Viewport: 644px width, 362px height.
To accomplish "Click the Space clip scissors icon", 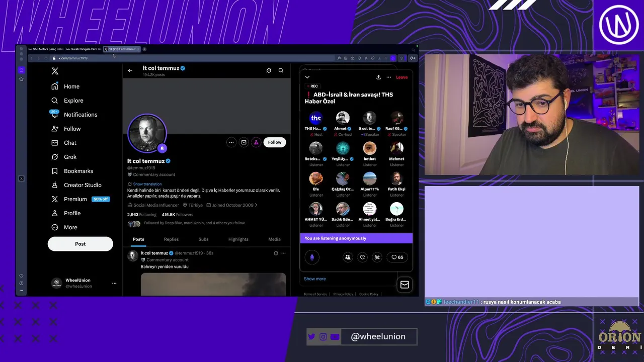I will [x=377, y=257].
